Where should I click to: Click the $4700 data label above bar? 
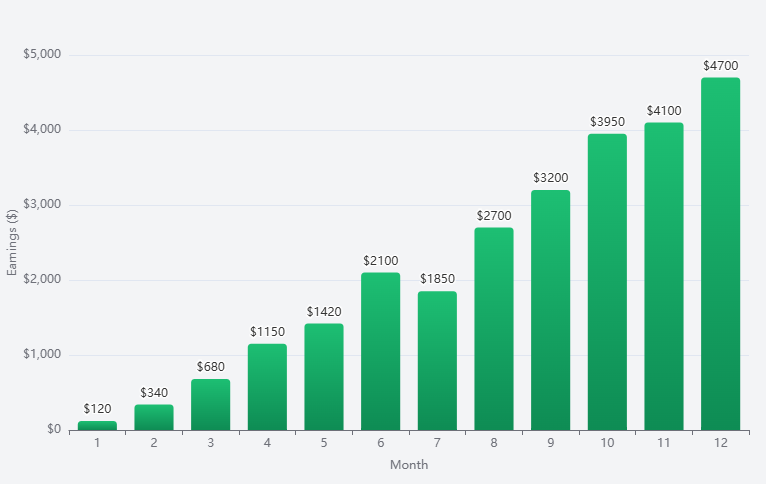click(721, 66)
